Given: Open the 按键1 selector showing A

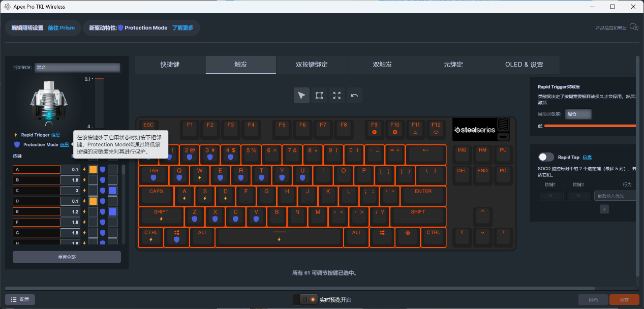Looking at the screenshot, I should point(551,196).
